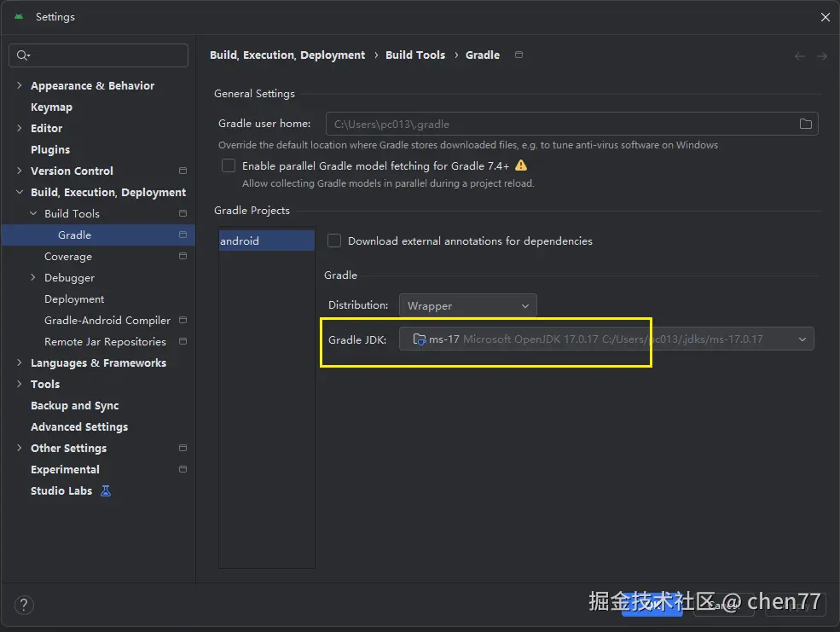Click the project-level icon beside Experimental
Image resolution: width=840 pixels, height=632 pixels.
coord(182,469)
